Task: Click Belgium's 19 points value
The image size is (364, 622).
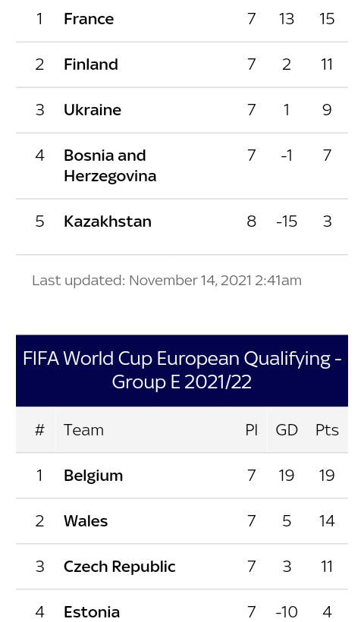Action: (x=327, y=476)
